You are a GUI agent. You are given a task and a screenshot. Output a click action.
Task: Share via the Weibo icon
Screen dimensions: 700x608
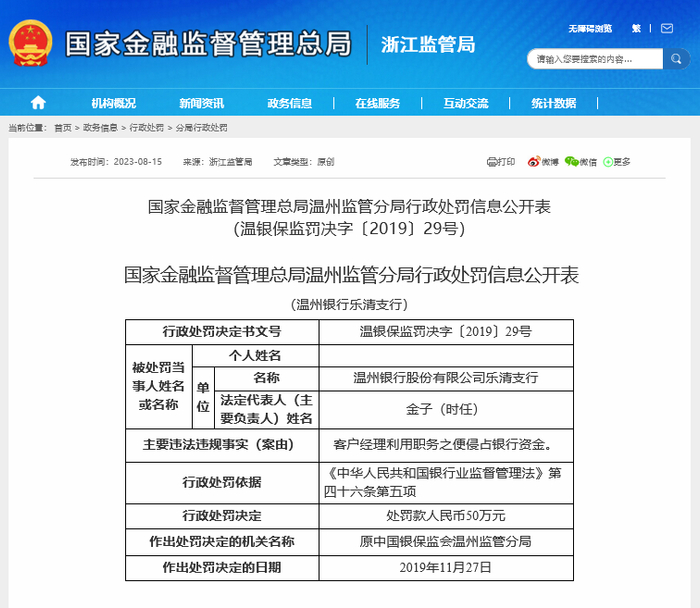tap(533, 162)
